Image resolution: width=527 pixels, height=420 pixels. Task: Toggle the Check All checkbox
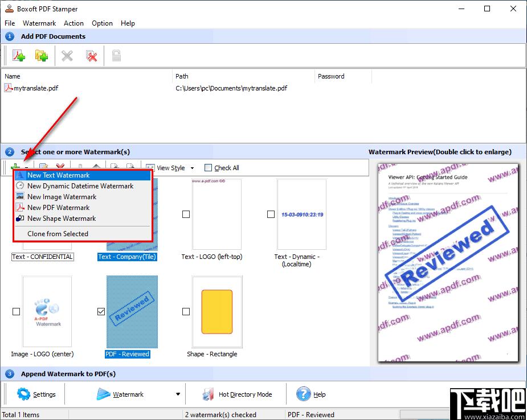point(208,167)
